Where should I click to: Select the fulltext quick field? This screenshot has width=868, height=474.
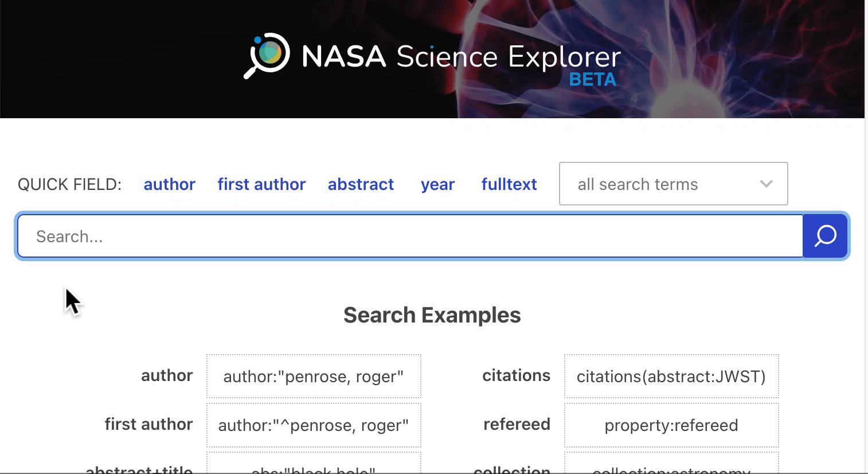(x=509, y=184)
